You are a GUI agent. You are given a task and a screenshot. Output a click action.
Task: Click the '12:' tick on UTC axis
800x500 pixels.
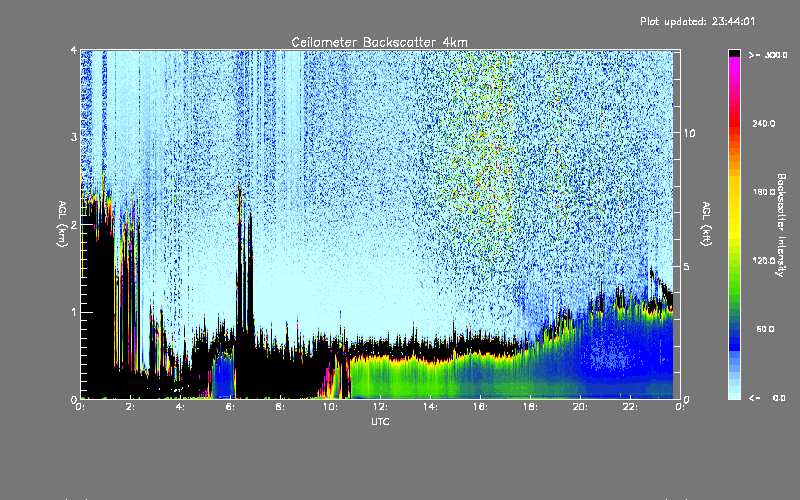click(380, 407)
